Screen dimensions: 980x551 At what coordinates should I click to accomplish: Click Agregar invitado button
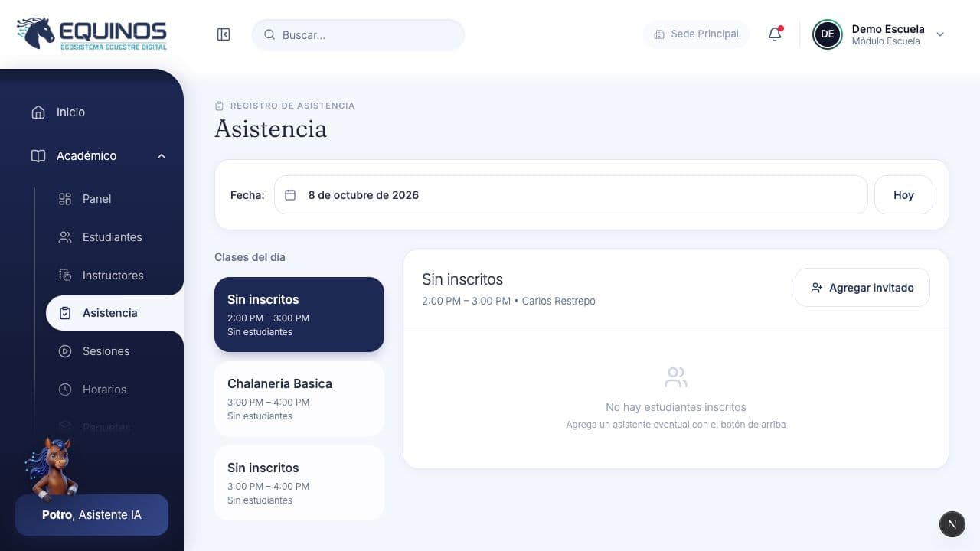[x=862, y=288]
